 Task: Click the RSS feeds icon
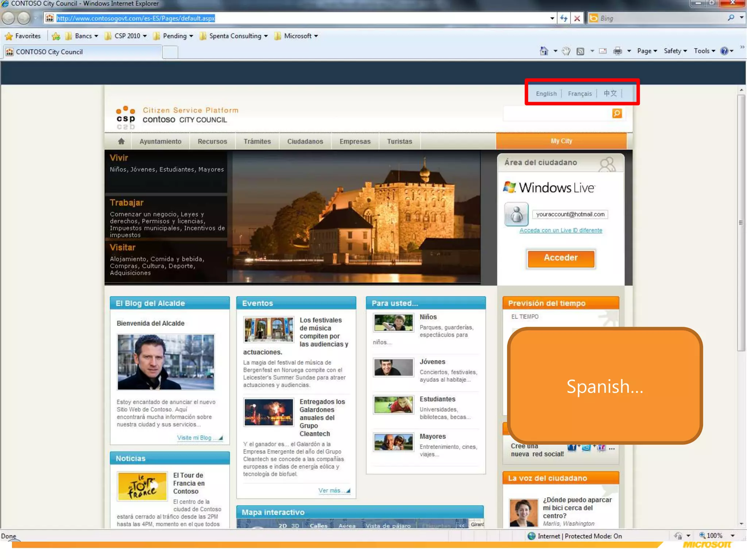click(x=580, y=51)
